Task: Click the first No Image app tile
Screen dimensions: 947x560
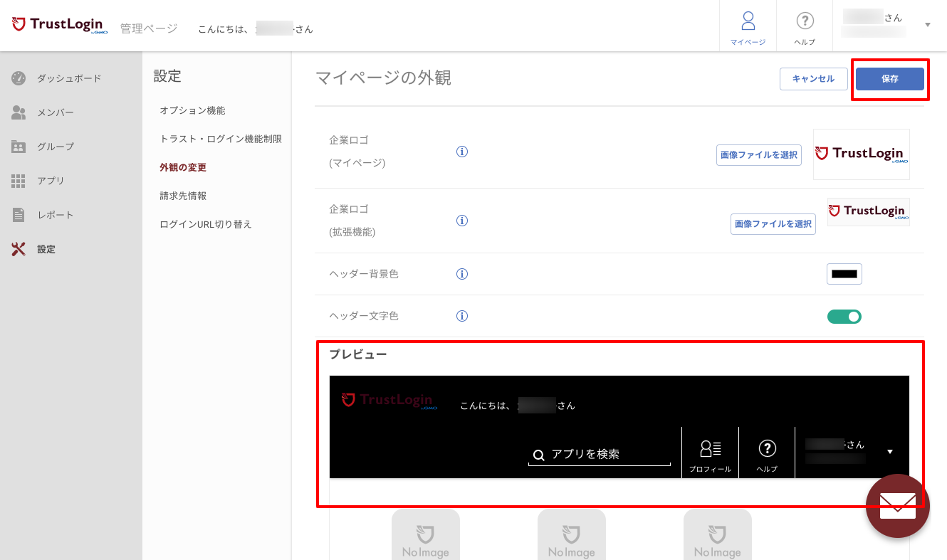Action: 426,534
